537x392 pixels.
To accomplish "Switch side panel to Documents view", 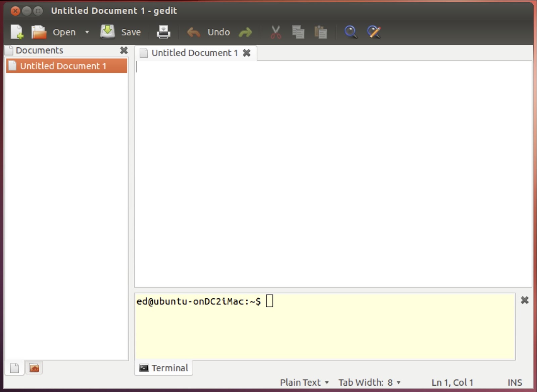I will [x=14, y=368].
